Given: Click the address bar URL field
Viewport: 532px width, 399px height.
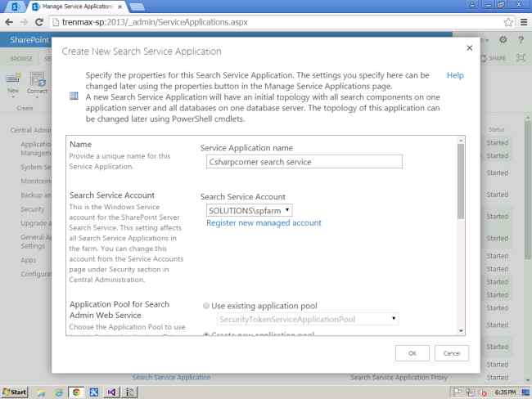Looking at the screenshot, I should click(277, 22).
